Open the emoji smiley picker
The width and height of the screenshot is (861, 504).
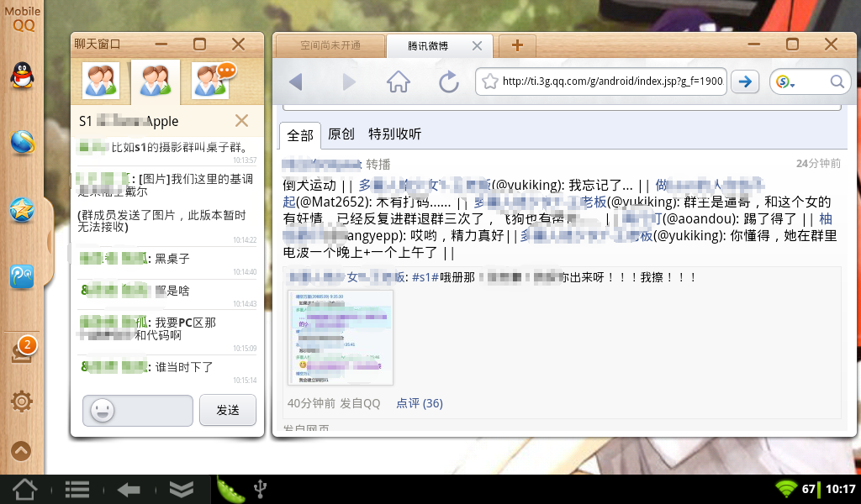[x=102, y=410]
